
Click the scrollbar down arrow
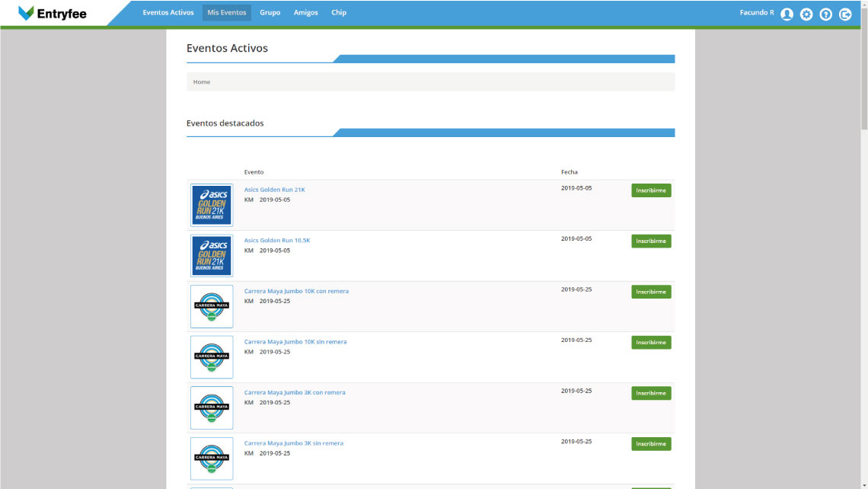tap(864, 486)
